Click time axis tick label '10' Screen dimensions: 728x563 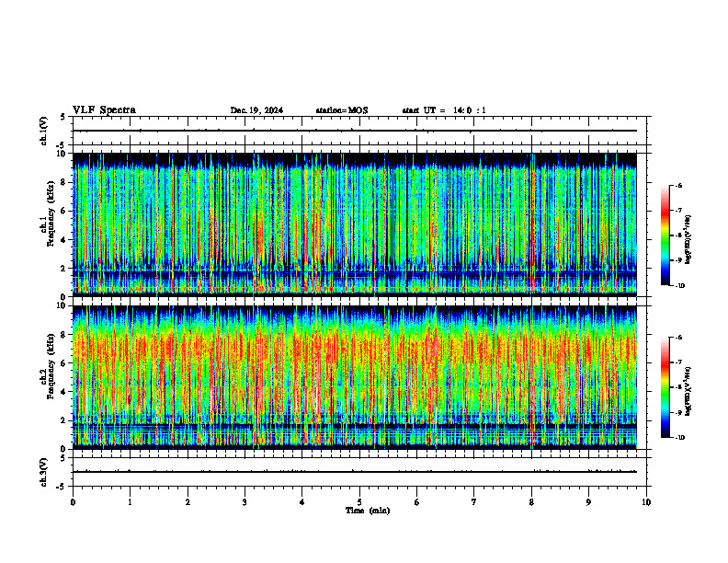click(646, 502)
